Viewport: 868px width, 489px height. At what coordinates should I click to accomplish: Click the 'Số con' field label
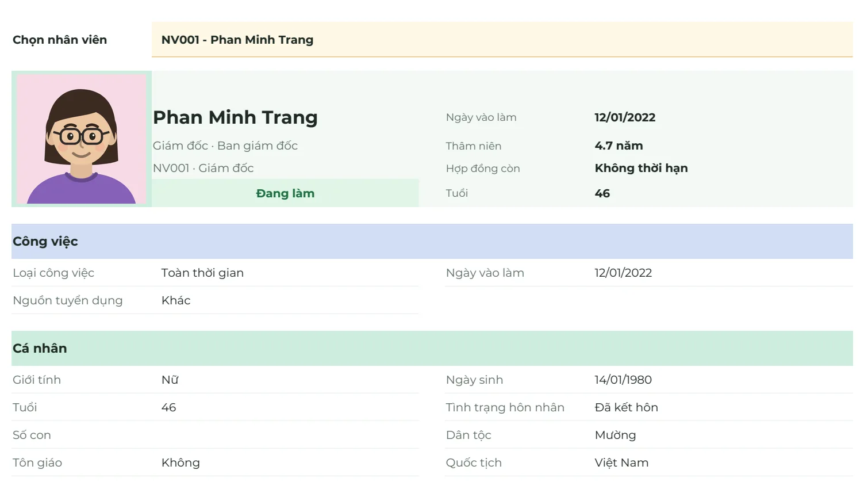(32, 435)
